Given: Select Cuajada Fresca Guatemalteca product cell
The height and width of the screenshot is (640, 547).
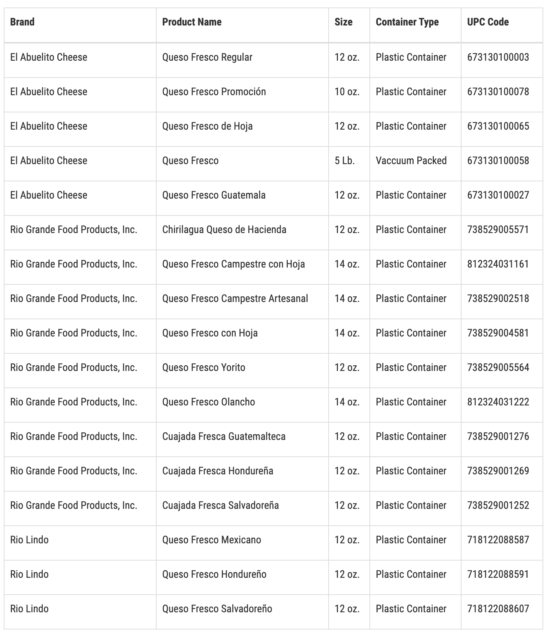Looking at the screenshot, I should (x=224, y=436).
